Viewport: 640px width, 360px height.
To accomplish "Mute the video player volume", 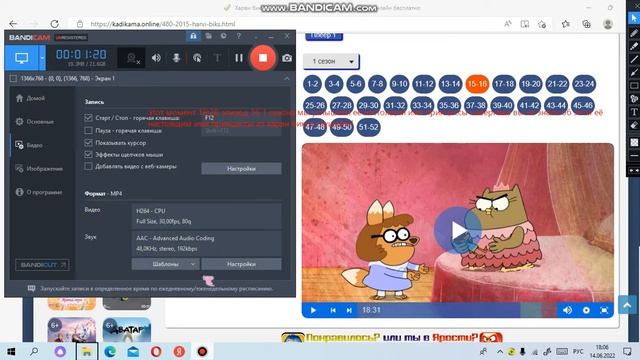I will [x=567, y=310].
